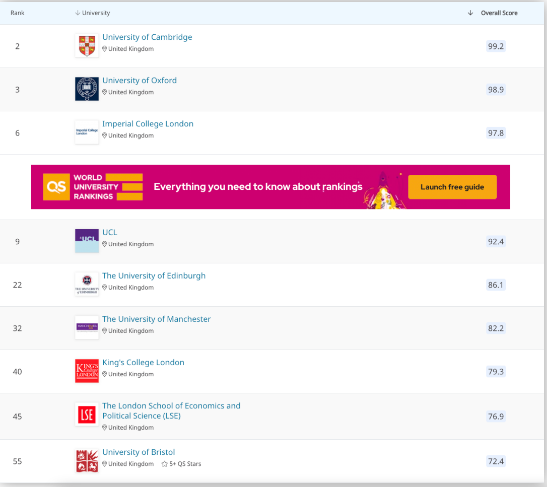Open King's College London link
The image size is (547, 487).
pyautogui.click(x=143, y=362)
